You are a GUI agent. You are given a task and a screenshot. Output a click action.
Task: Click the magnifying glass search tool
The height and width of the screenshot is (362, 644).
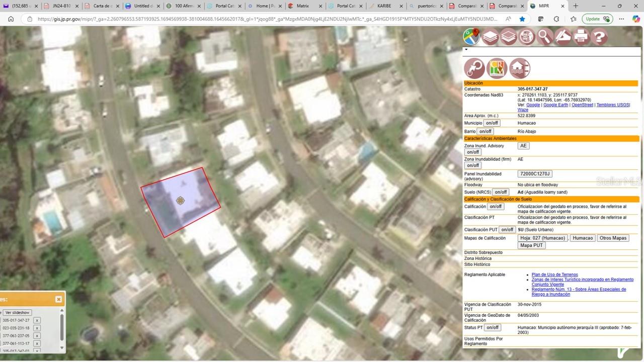pos(545,37)
